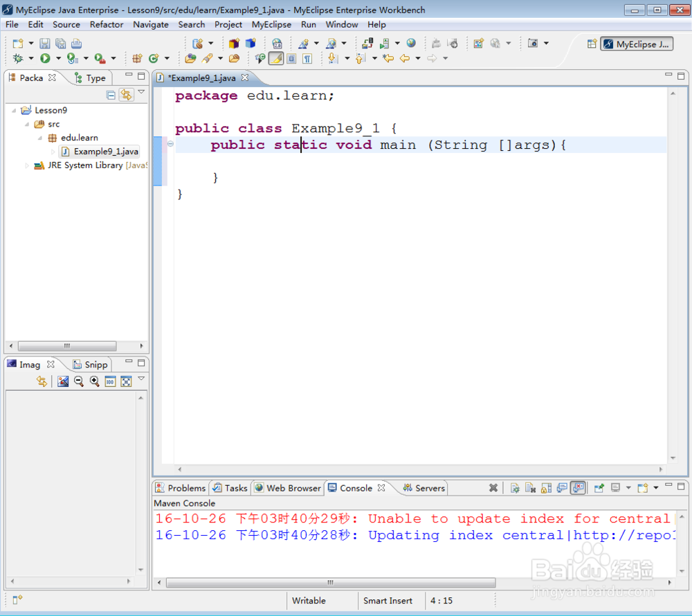692x616 pixels.
Task: Click the Back navigation arrow icon
Action: [405, 58]
